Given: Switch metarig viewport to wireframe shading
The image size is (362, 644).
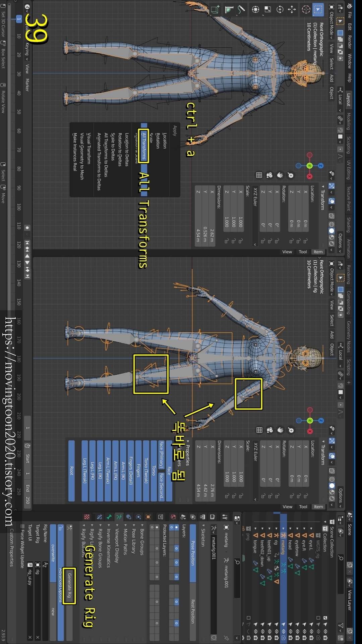Looking at the screenshot, I should click(331, 224).
